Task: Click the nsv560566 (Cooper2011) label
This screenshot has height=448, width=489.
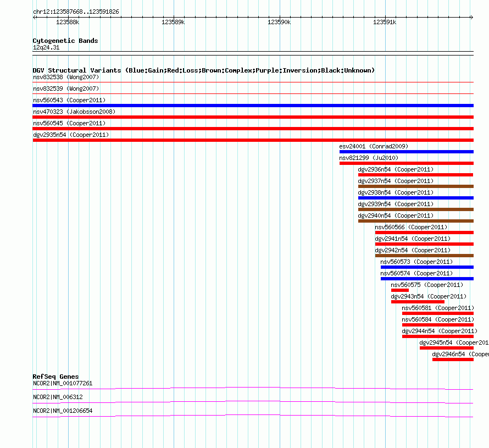Action: [x=411, y=227]
